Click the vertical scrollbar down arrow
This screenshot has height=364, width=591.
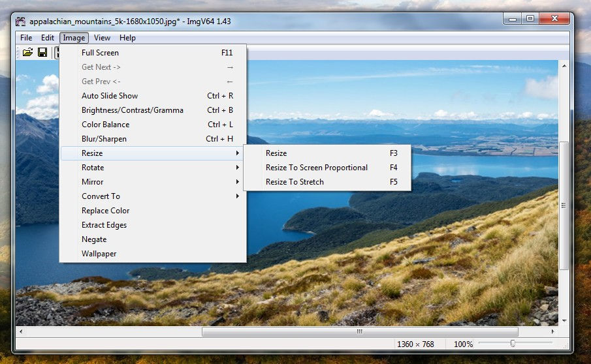tap(564, 321)
